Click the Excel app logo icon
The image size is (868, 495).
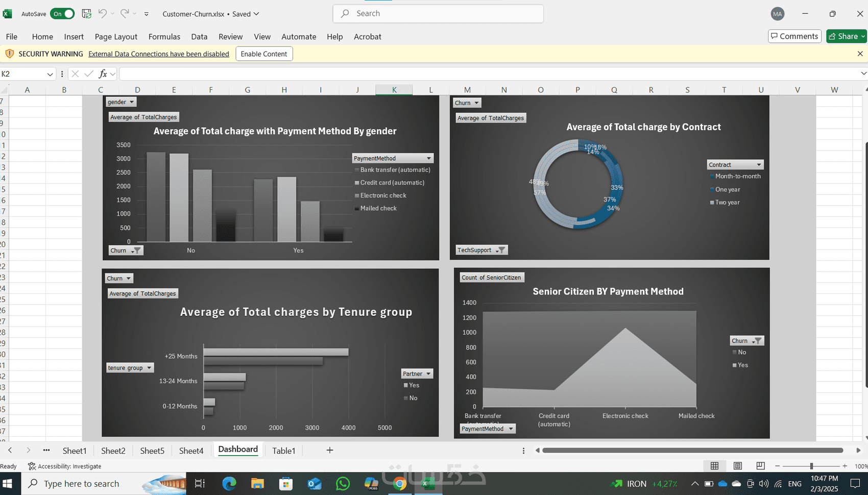click(x=7, y=14)
